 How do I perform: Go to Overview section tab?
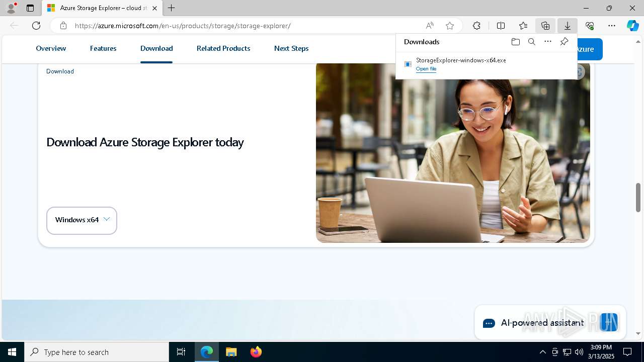pyautogui.click(x=51, y=48)
